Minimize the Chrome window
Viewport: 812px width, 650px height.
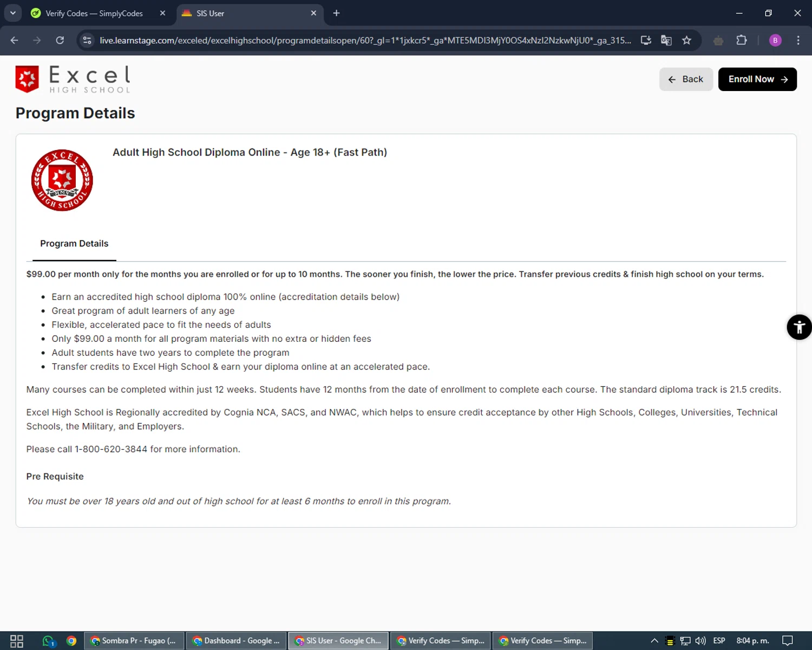(739, 14)
